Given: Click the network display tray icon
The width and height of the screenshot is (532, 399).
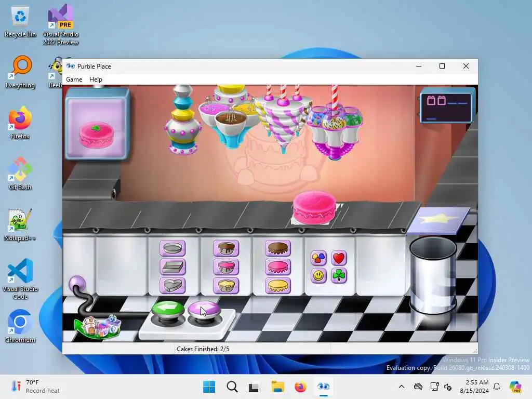Looking at the screenshot, I should click(x=435, y=387).
